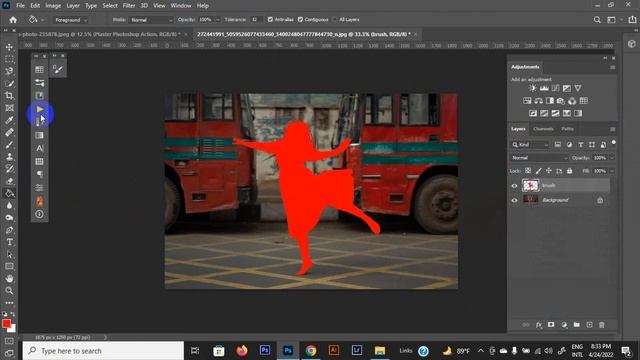
Task: Open the layer blend mode Normal dropdown
Action: pyautogui.click(x=539, y=158)
